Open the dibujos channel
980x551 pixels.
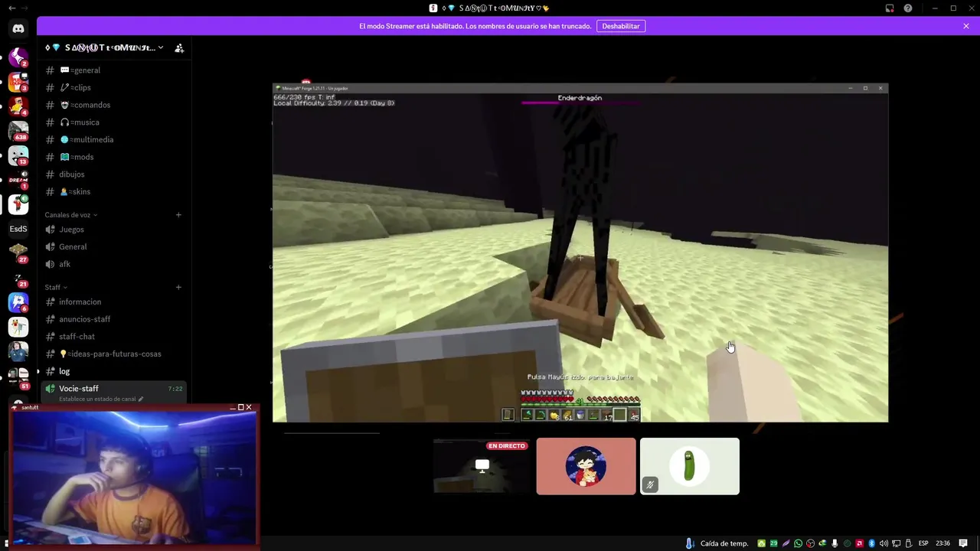click(x=113, y=174)
